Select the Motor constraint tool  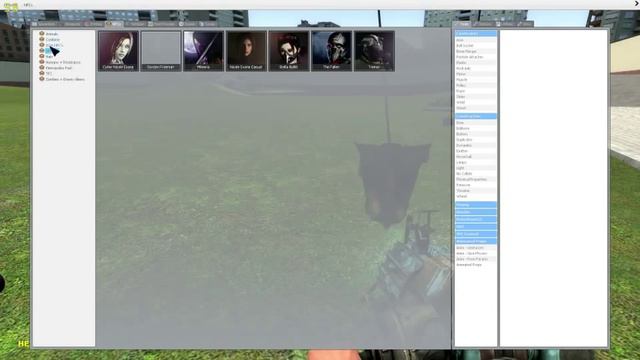[x=476, y=74]
